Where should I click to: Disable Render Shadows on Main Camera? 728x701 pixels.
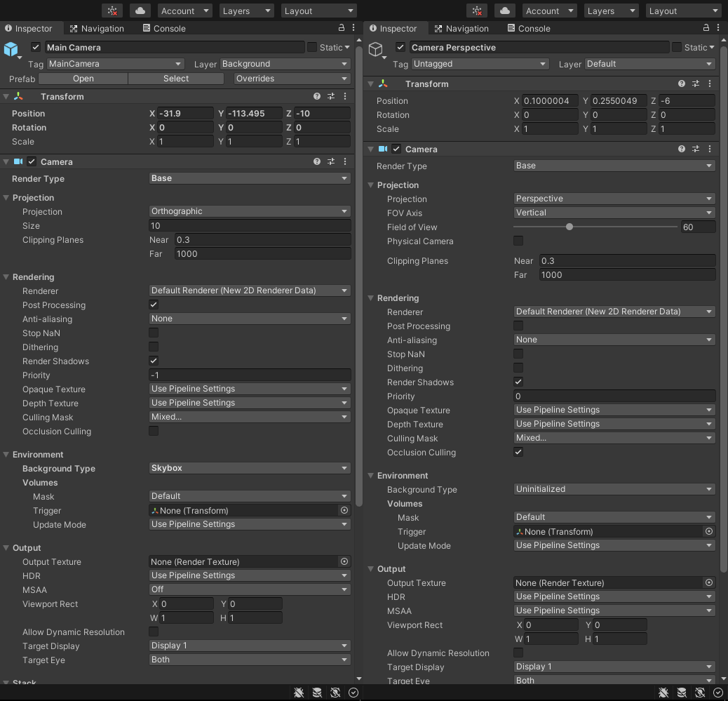[x=153, y=361]
